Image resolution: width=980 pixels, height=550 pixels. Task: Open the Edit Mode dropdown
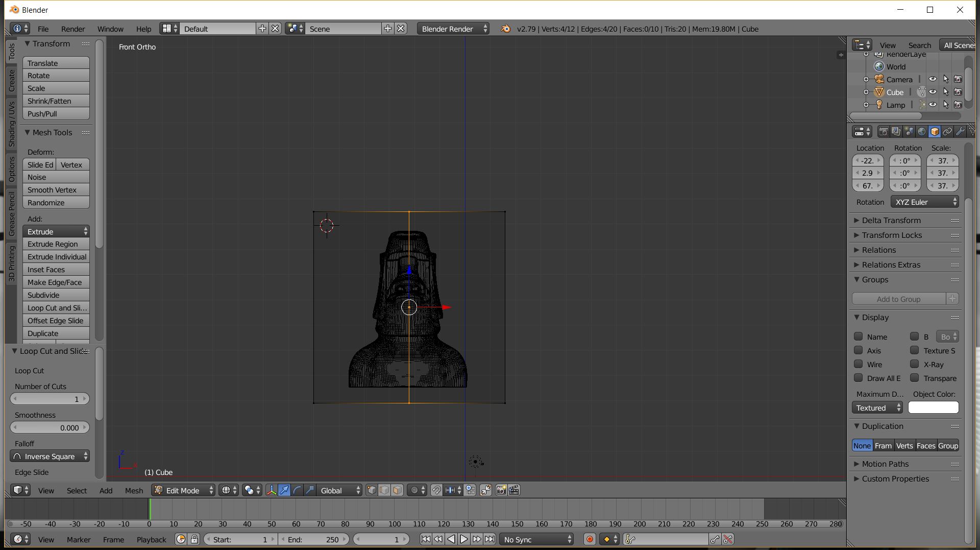point(184,490)
